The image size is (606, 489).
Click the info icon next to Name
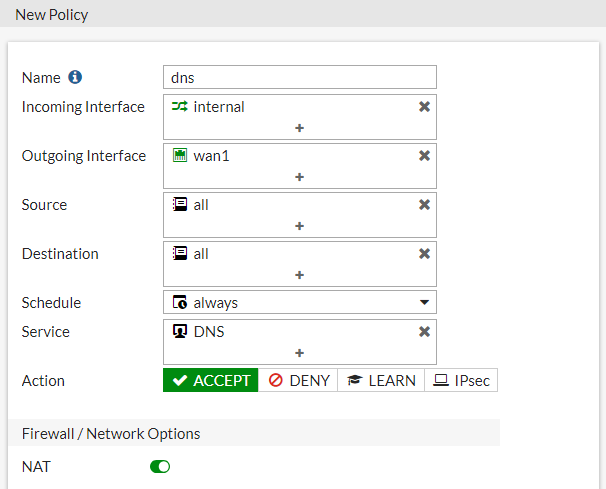(75, 77)
